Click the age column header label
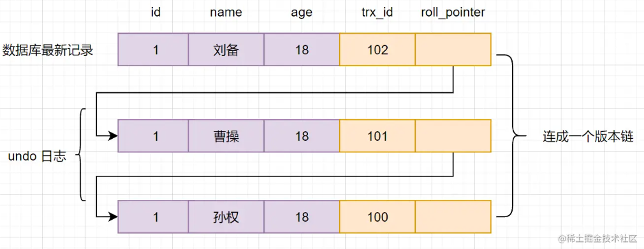644x249 pixels. pos(302,13)
